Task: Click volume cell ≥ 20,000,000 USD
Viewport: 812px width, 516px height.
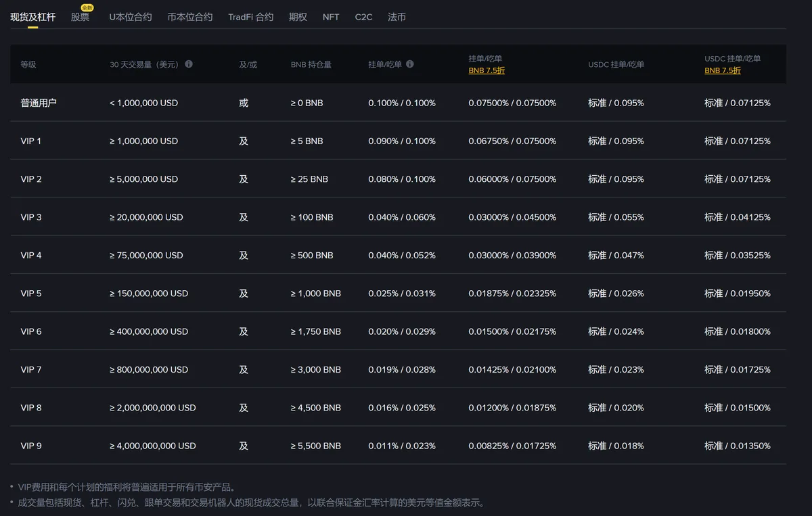Action: point(146,217)
